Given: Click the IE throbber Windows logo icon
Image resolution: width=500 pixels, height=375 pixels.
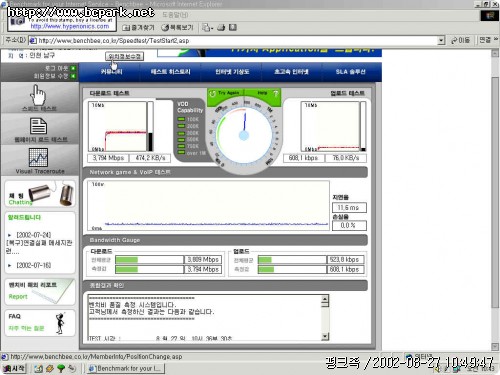Looking at the screenshot, I should click(x=490, y=16).
